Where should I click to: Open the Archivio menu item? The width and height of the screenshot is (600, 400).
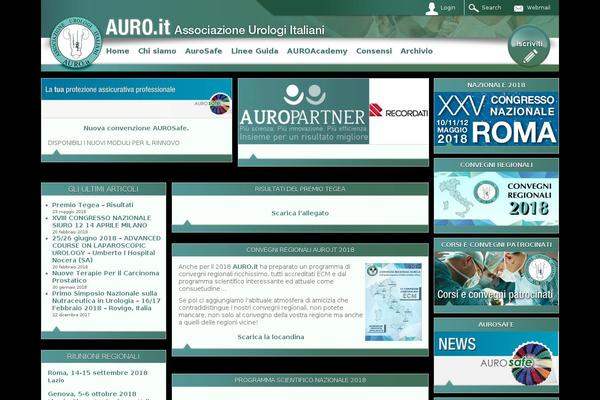(x=416, y=51)
